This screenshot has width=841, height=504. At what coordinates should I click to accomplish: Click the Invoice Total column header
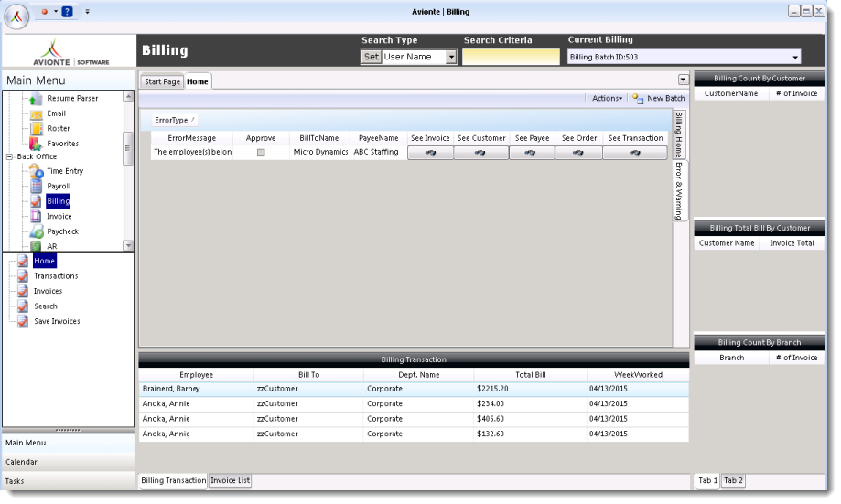click(x=792, y=243)
